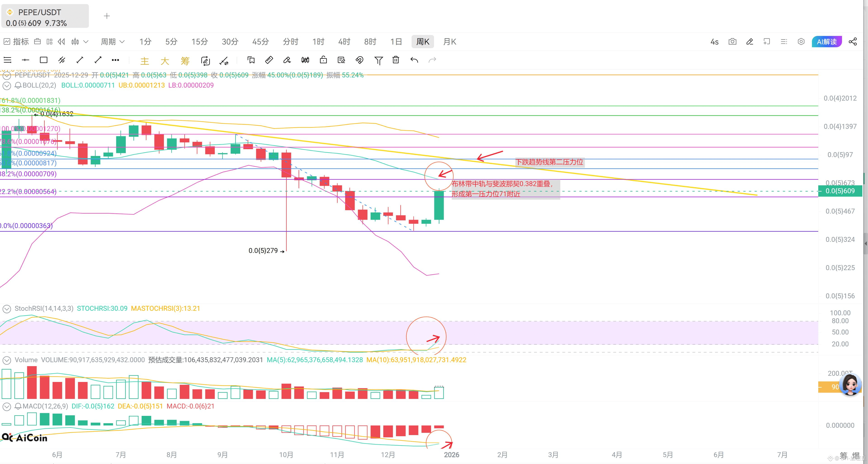Click the assistant avatar icon
The image size is (868, 464).
click(x=850, y=385)
